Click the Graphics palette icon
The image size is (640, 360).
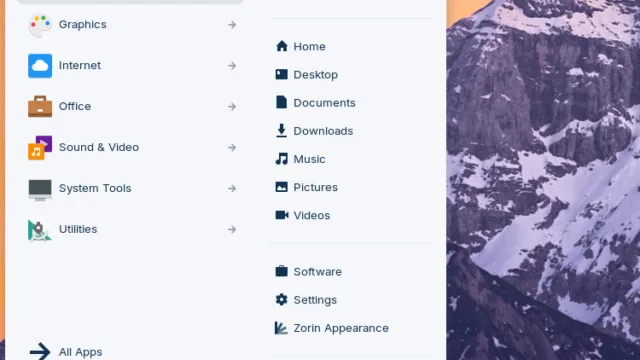click(x=40, y=25)
